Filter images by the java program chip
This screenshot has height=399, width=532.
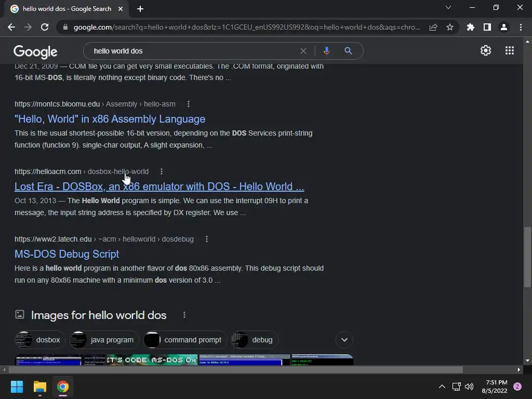tap(104, 340)
